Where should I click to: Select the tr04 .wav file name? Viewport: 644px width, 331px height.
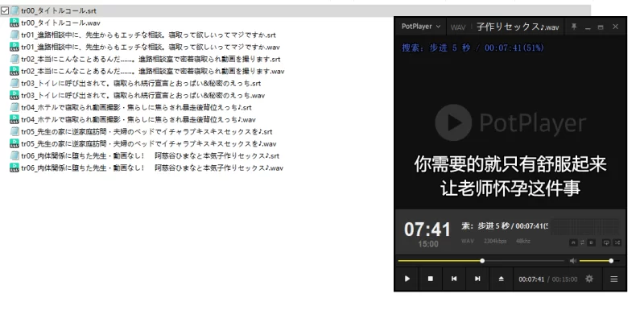click(x=138, y=119)
